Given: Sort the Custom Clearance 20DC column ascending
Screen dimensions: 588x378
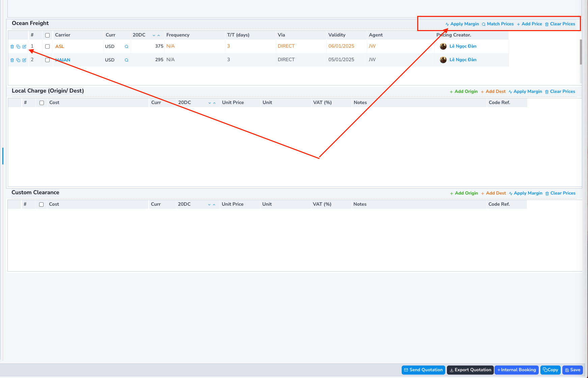Looking at the screenshot, I should (214, 204).
